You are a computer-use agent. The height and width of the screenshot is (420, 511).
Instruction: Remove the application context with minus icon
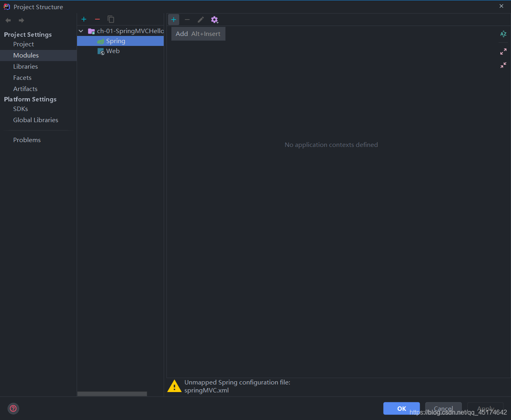pyautogui.click(x=187, y=20)
